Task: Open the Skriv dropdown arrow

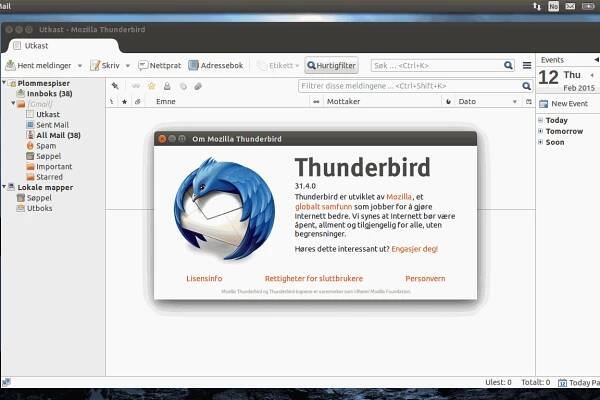Action: coord(126,65)
